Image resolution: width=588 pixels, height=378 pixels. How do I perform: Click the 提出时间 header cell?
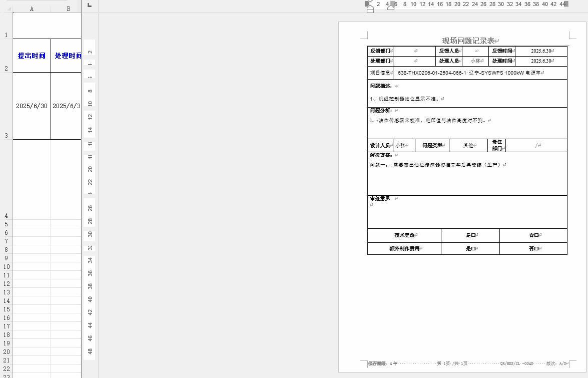[32, 56]
